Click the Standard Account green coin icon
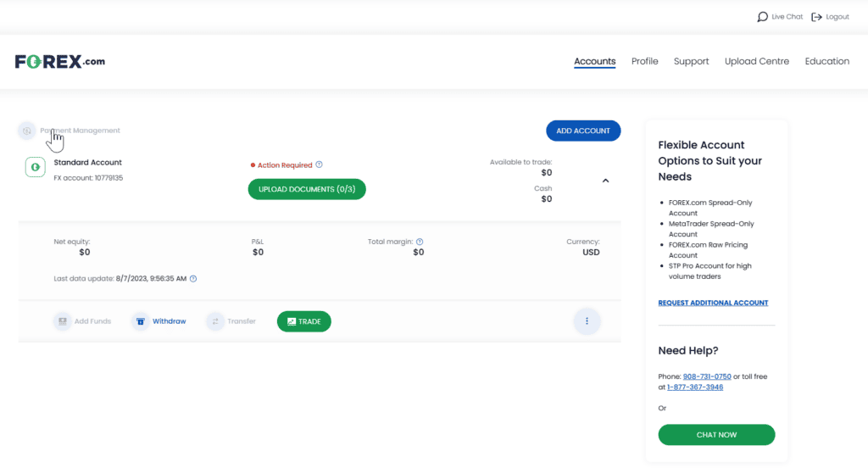This screenshot has height=468, width=868. tap(36, 167)
